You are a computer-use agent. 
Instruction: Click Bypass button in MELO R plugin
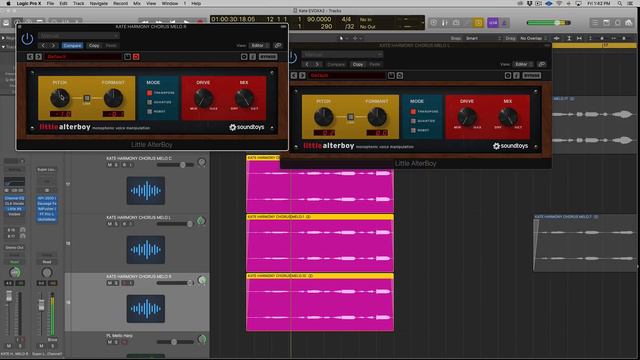pos(268,57)
